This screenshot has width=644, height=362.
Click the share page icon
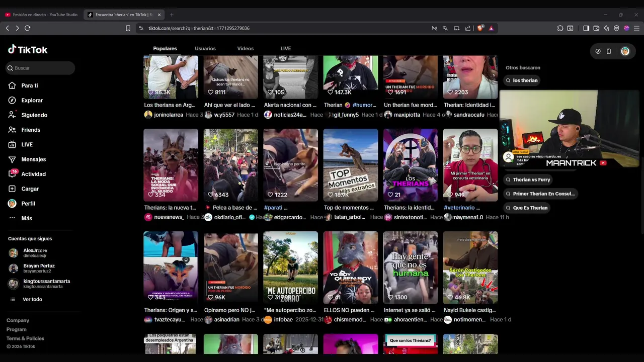[468, 28]
